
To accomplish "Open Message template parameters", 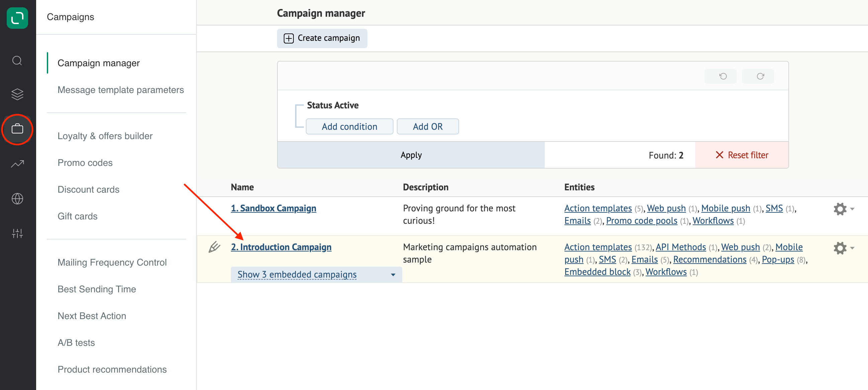I will tap(121, 90).
